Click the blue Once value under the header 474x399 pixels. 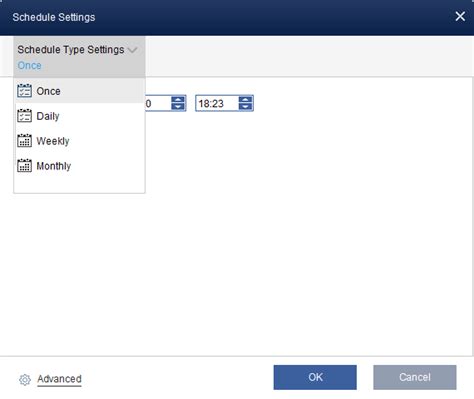tap(29, 65)
